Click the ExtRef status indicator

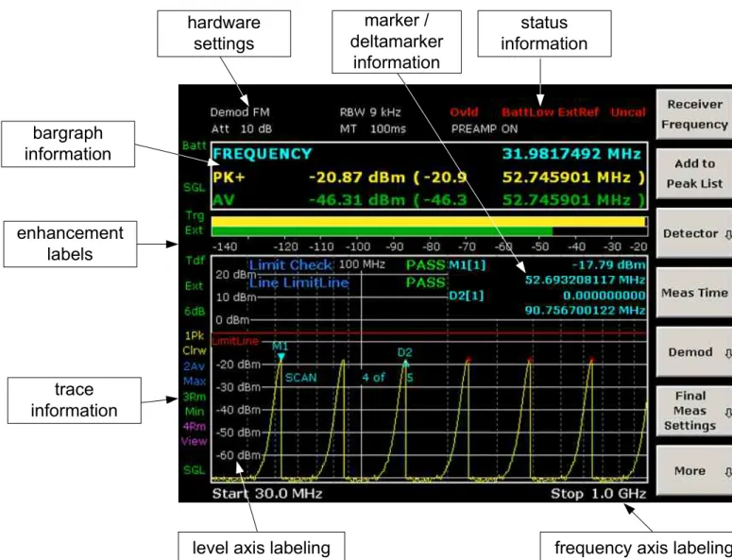coord(579,112)
